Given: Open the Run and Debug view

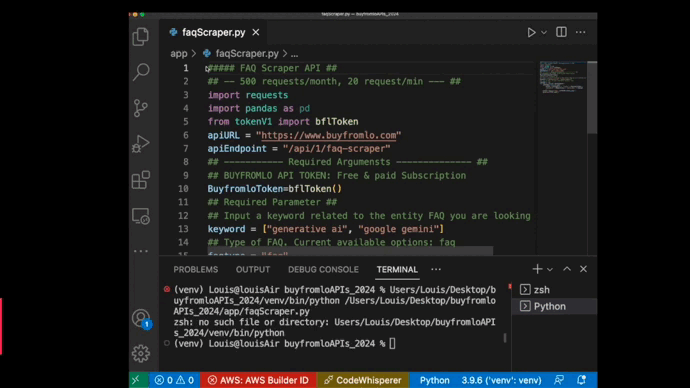Looking at the screenshot, I should click(x=141, y=144).
